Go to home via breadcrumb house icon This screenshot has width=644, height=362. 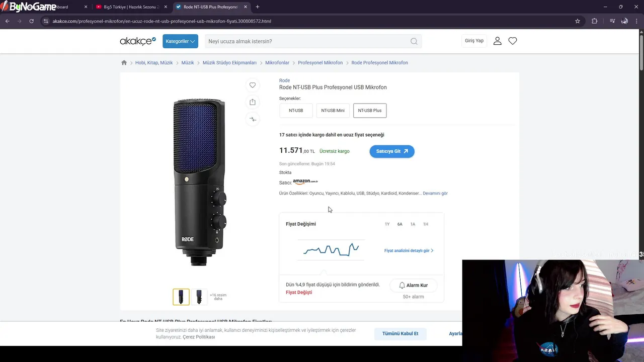[x=124, y=63]
